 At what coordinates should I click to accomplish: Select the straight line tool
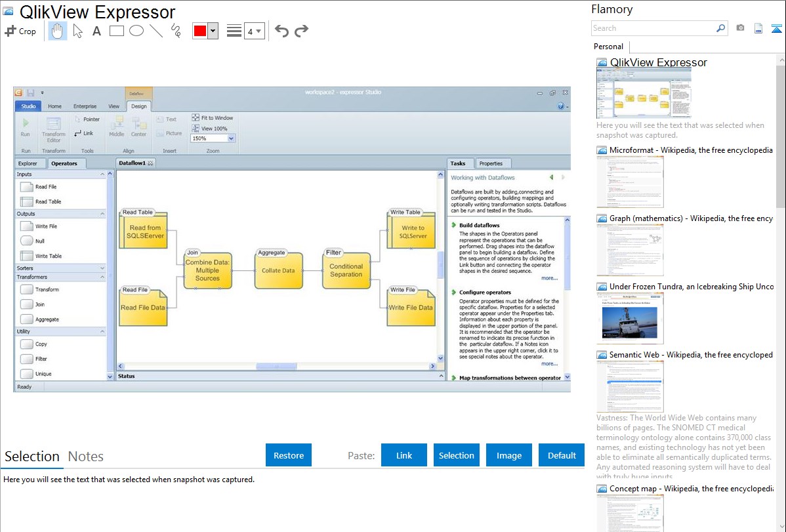click(156, 31)
